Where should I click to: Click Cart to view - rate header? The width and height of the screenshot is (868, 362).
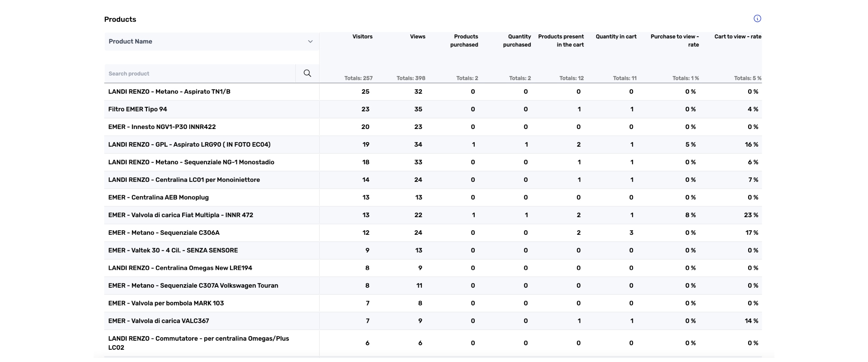pos(737,37)
